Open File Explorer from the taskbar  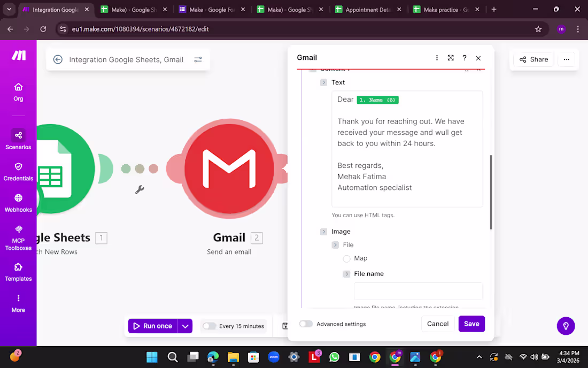point(233,357)
